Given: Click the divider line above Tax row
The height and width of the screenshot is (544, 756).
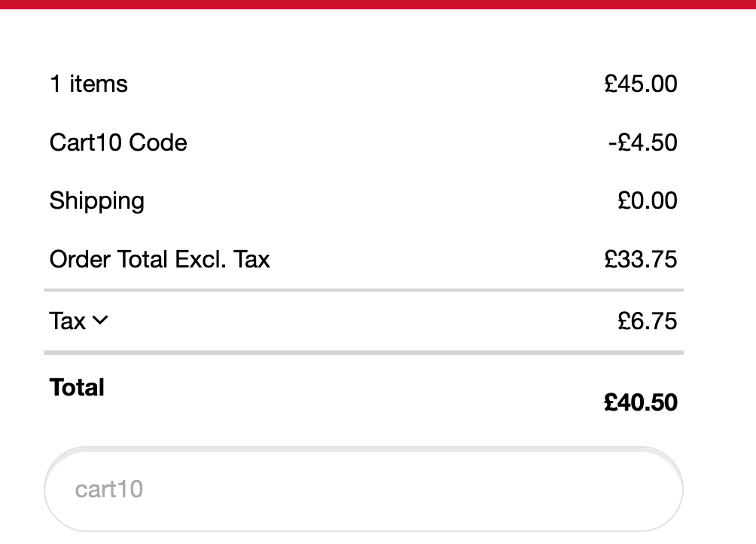Looking at the screenshot, I should coord(364,290).
